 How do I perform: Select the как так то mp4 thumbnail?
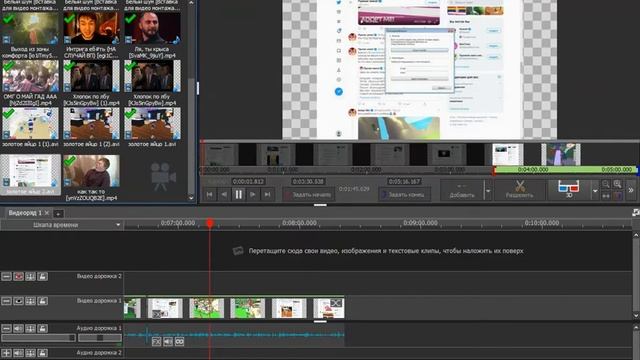(91, 171)
